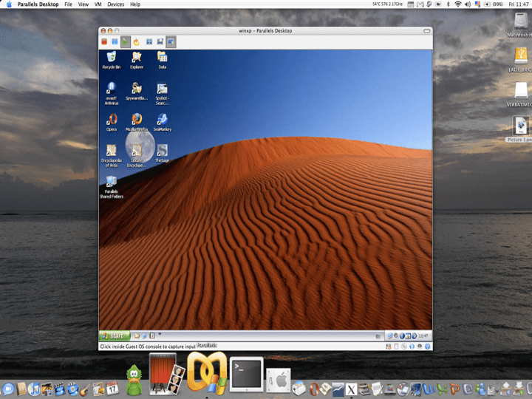Open the Data folder on XP desktop
Image resolution: width=532 pixels, height=399 pixels.
(163, 58)
